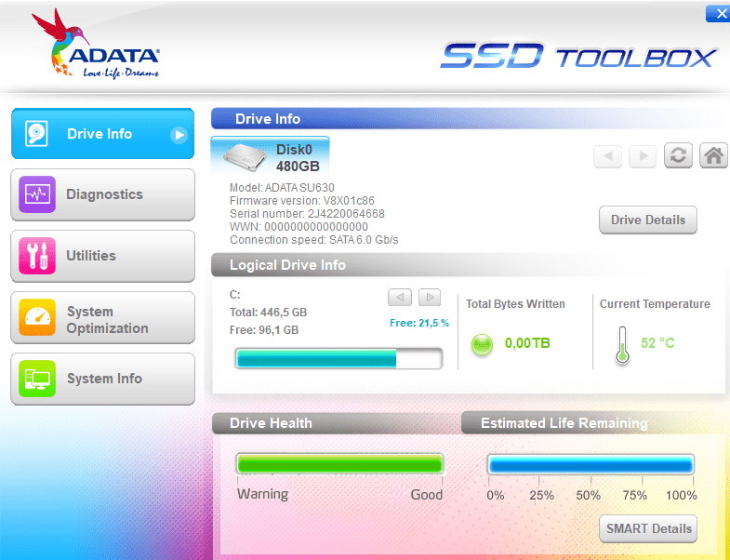Click the '0,00TB' written value
Viewport: 730px width, 560px height.
[527, 343]
